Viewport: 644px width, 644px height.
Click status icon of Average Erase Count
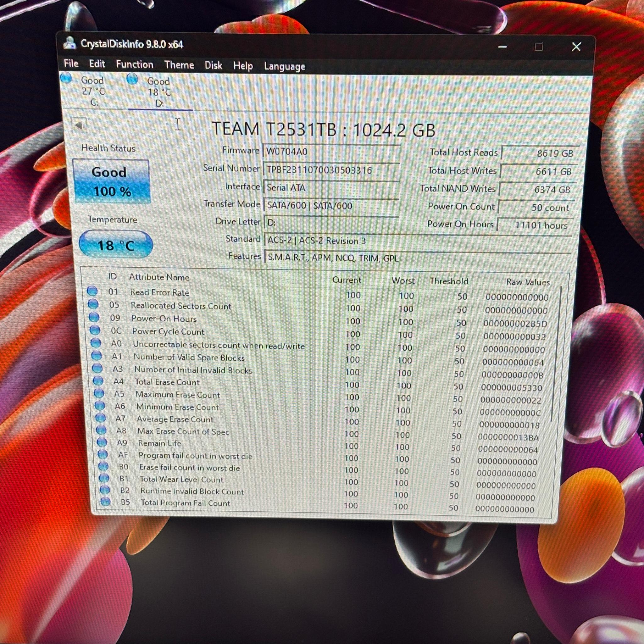(x=101, y=418)
